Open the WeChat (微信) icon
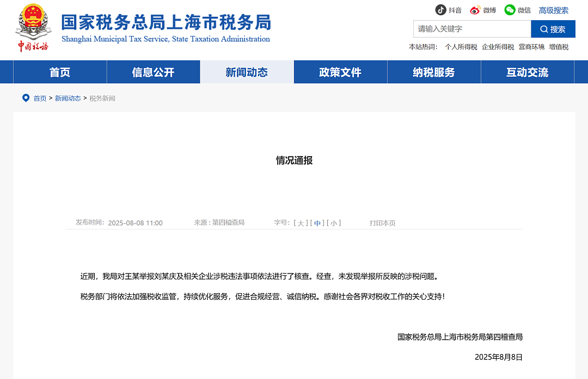The image size is (588, 379). [510, 10]
